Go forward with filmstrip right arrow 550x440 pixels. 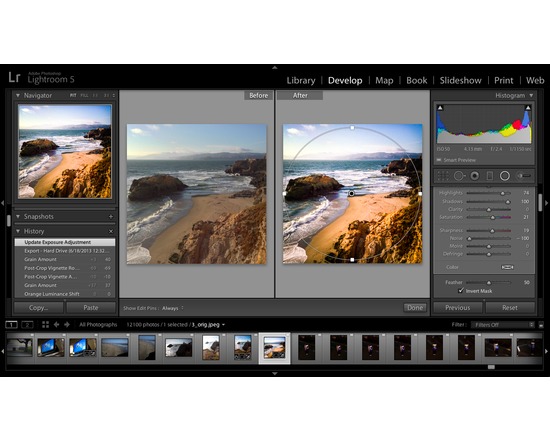point(67,325)
